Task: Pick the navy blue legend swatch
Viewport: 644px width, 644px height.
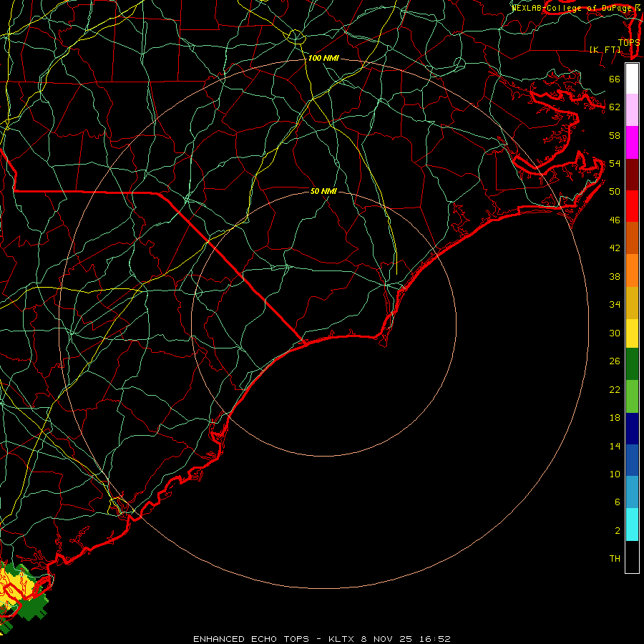Action: pos(632,429)
